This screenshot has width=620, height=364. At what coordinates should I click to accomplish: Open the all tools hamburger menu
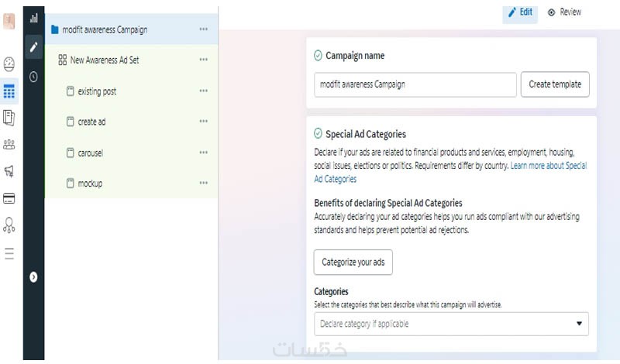(x=9, y=253)
